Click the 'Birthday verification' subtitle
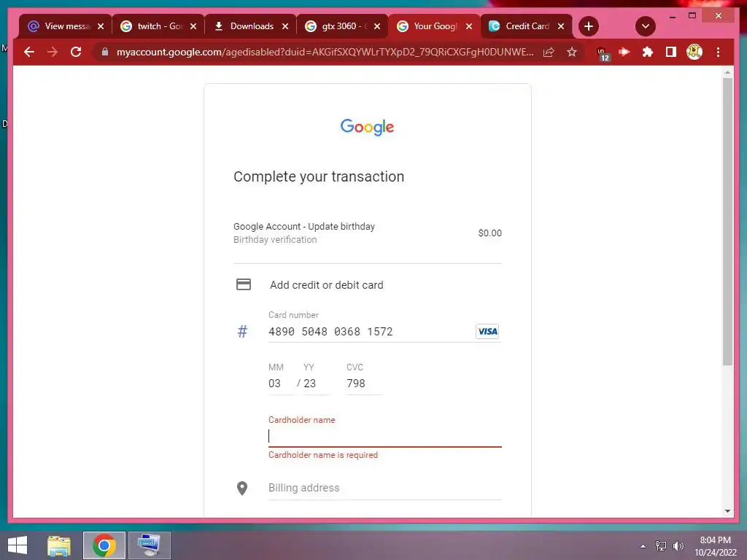 [x=275, y=239]
